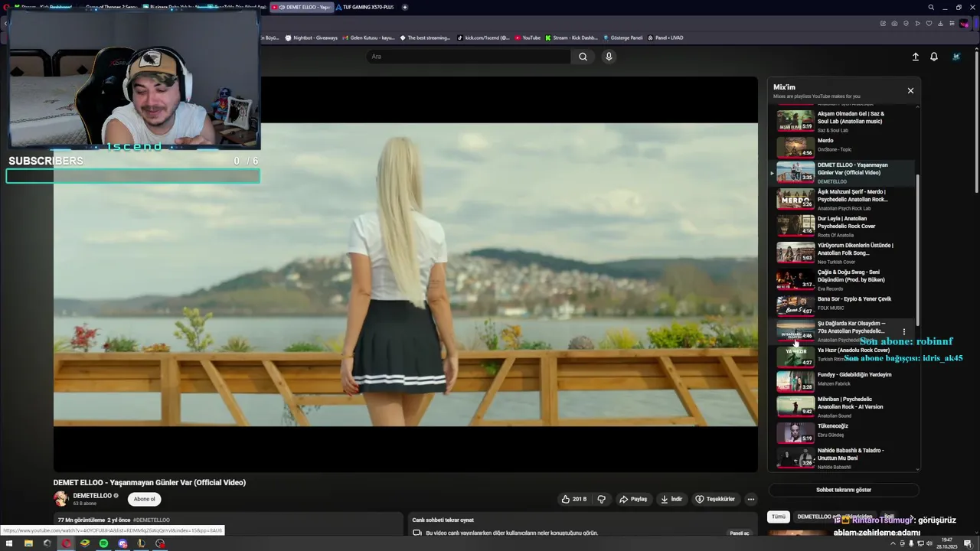
Task: Open YouTube bookmark in bookmarks bar
Action: pos(528,37)
